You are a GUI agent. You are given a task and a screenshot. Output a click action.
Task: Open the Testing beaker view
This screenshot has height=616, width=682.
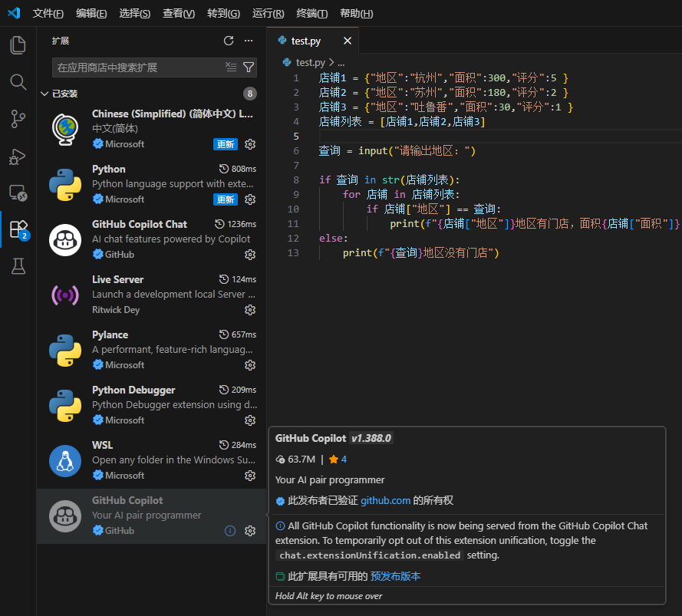pos(18,266)
